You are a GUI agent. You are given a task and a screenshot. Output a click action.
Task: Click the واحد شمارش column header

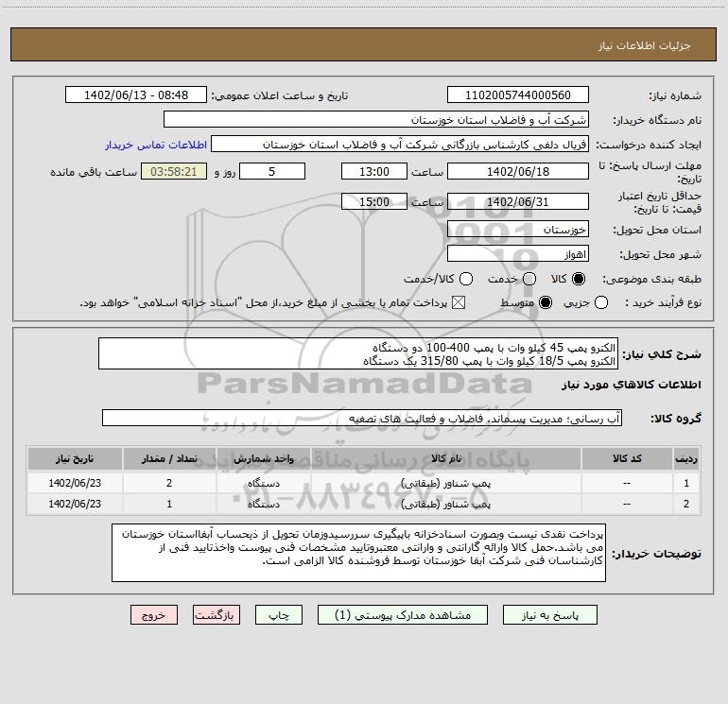point(263,458)
